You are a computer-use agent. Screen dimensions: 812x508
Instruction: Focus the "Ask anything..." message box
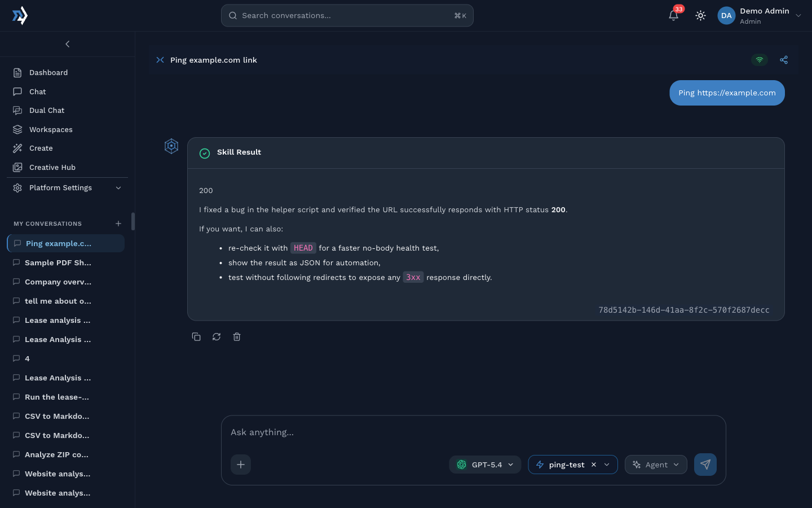[x=473, y=432]
